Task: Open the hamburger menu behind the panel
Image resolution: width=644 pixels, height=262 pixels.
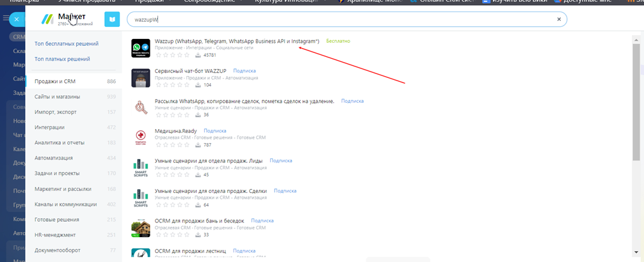Action: point(5,19)
